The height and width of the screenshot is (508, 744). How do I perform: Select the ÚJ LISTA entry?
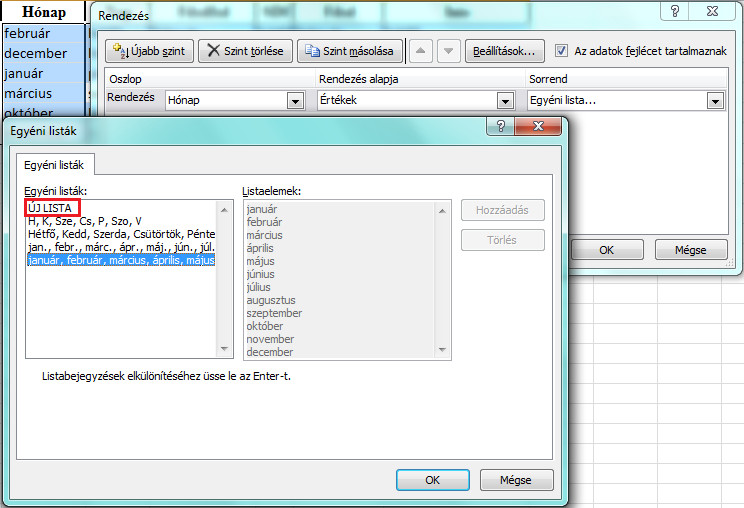point(50,208)
